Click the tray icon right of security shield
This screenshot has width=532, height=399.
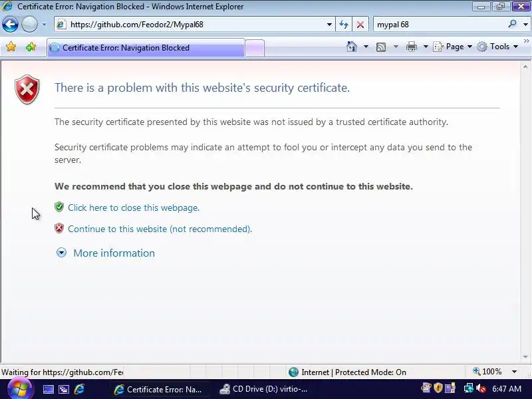[x=450, y=388]
